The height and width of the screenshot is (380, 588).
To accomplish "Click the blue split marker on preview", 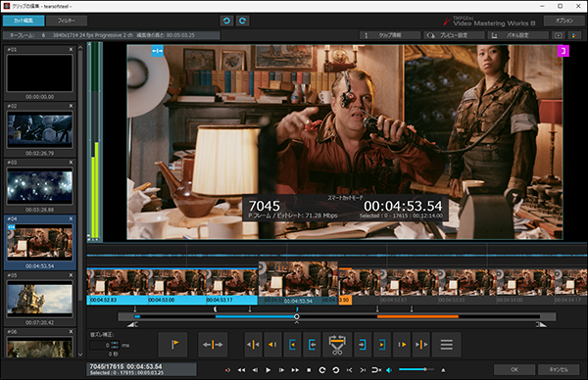I will coord(157,51).
